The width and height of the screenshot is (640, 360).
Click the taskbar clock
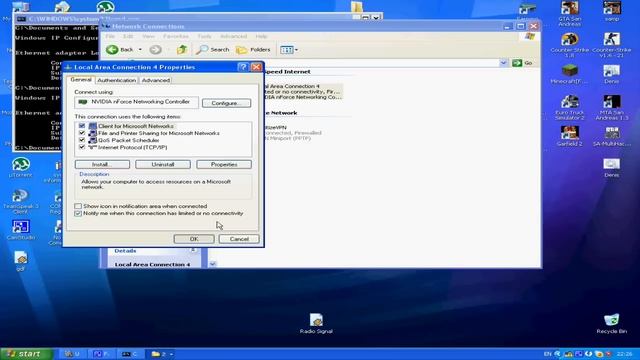click(x=624, y=354)
